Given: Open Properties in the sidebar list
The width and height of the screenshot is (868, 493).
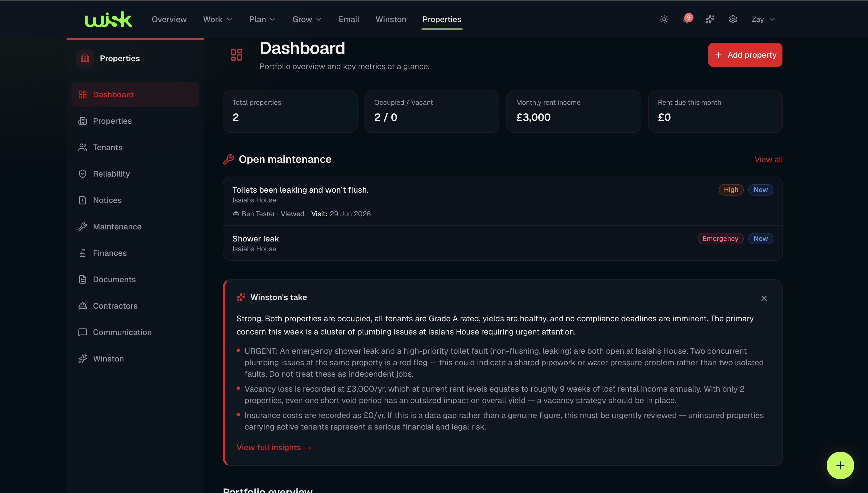Looking at the screenshot, I should 135,121.
